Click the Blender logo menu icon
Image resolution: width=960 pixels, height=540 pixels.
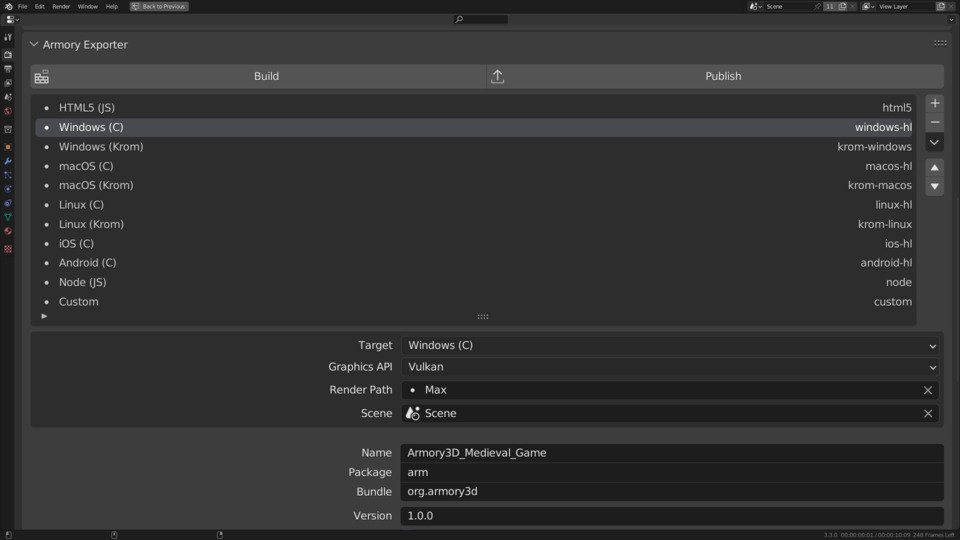pyautogui.click(x=9, y=6)
